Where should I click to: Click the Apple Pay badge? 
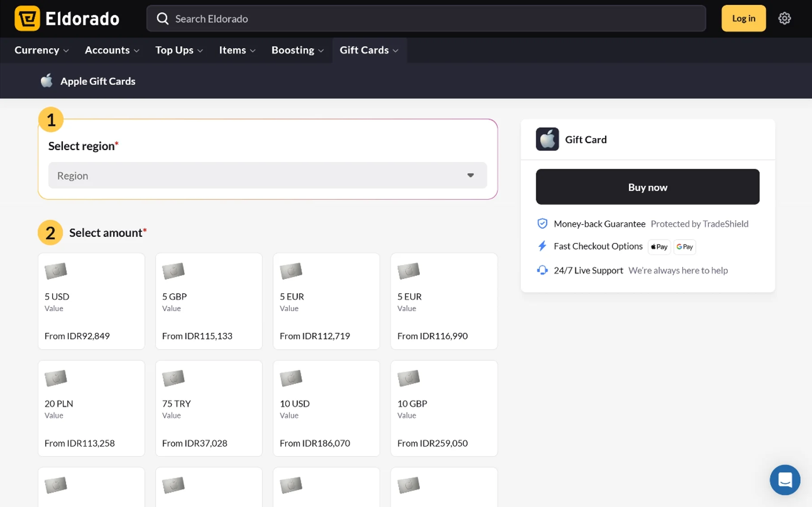tap(659, 247)
